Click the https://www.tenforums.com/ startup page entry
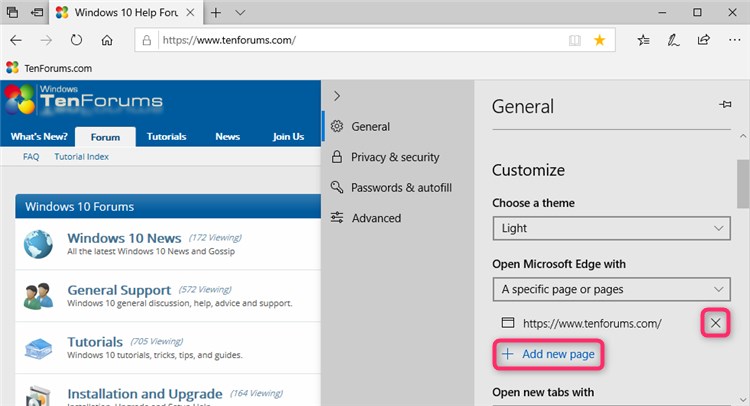The image size is (750, 406). point(592,323)
